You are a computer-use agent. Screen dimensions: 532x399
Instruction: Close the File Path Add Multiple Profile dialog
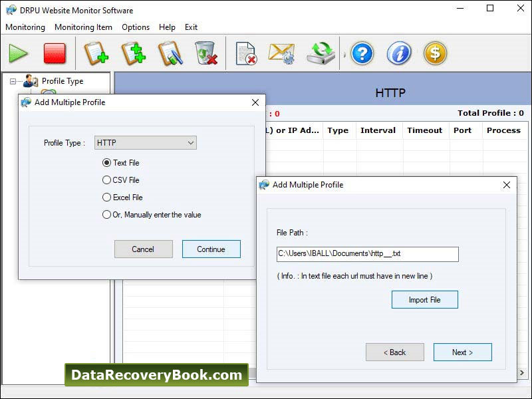click(507, 185)
